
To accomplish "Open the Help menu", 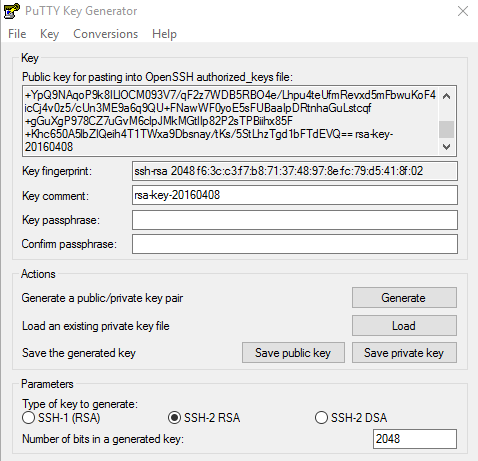I will (x=164, y=34).
